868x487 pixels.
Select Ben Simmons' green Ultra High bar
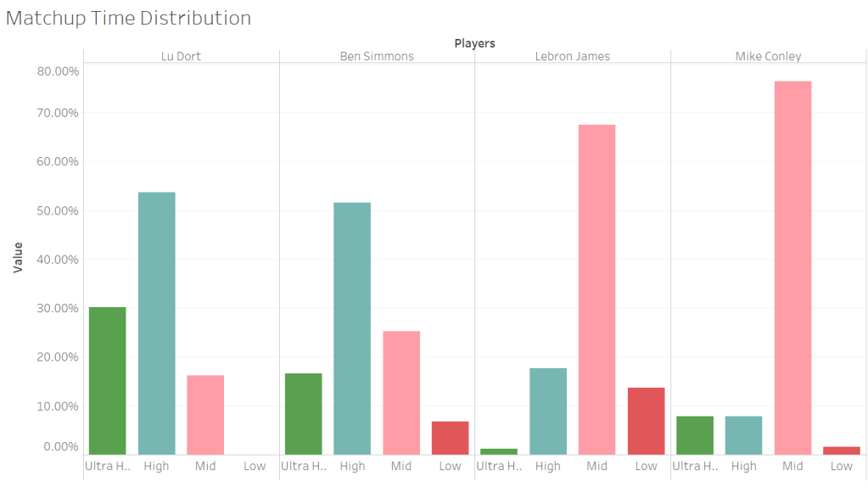(x=303, y=413)
